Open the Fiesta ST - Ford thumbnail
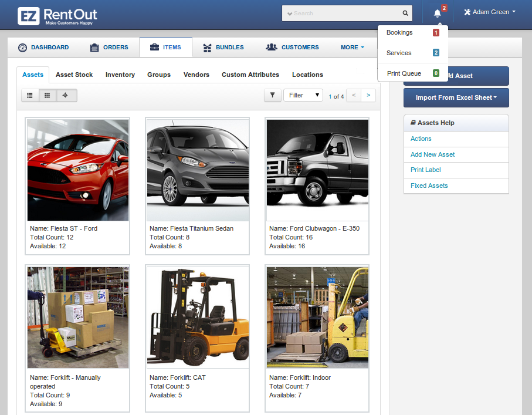 (78, 170)
